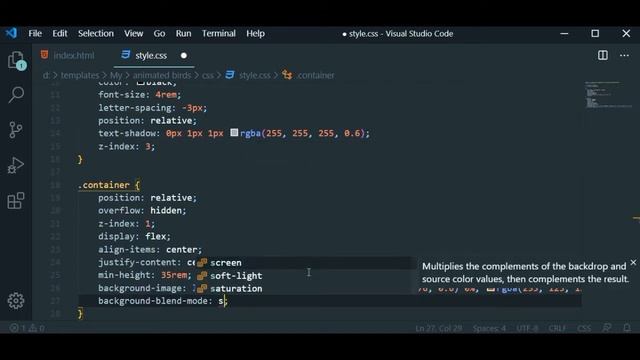Open the Help menu

point(256,33)
